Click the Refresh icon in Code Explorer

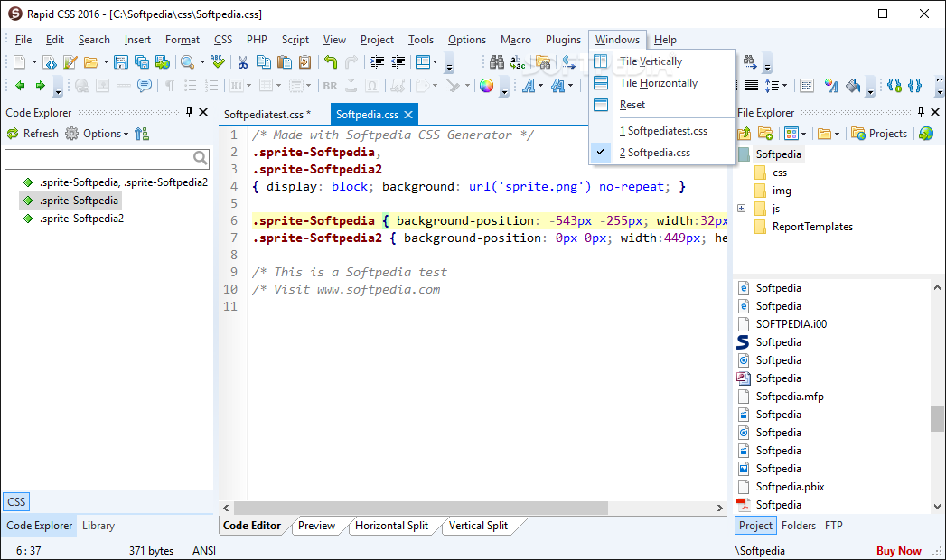point(13,133)
